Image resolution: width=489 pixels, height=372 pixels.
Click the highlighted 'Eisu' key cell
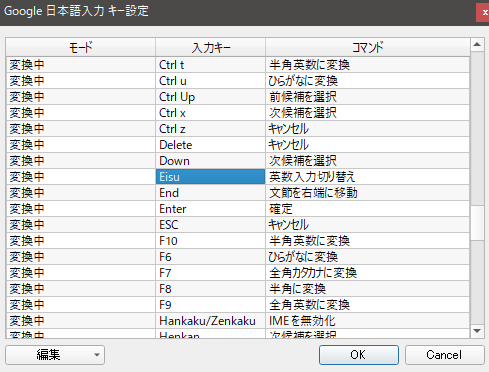point(211,177)
